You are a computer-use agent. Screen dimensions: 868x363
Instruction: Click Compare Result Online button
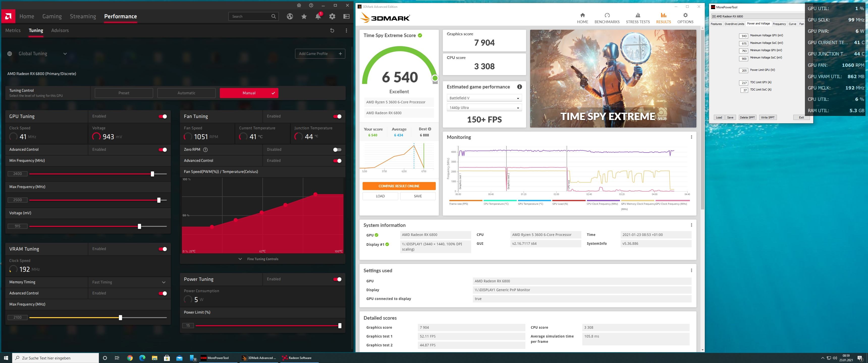[x=399, y=186]
